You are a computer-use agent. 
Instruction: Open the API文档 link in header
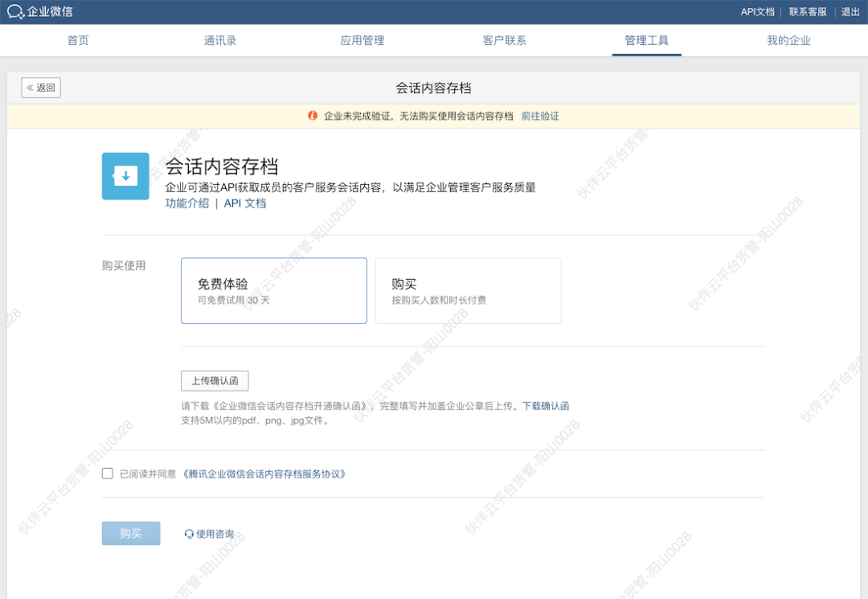pyautogui.click(x=757, y=11)
